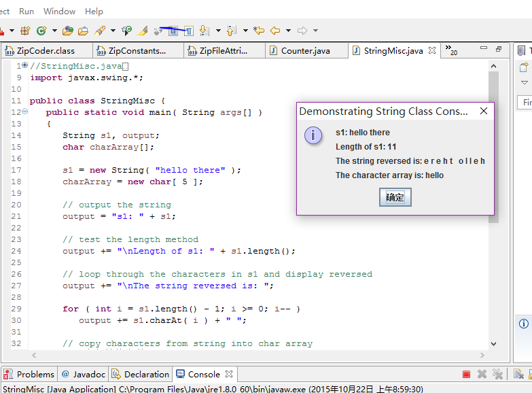This screenshot has height=393, width=532.
Task: Click the Open Task briefcase folder icon
Action: click(83, 31)
